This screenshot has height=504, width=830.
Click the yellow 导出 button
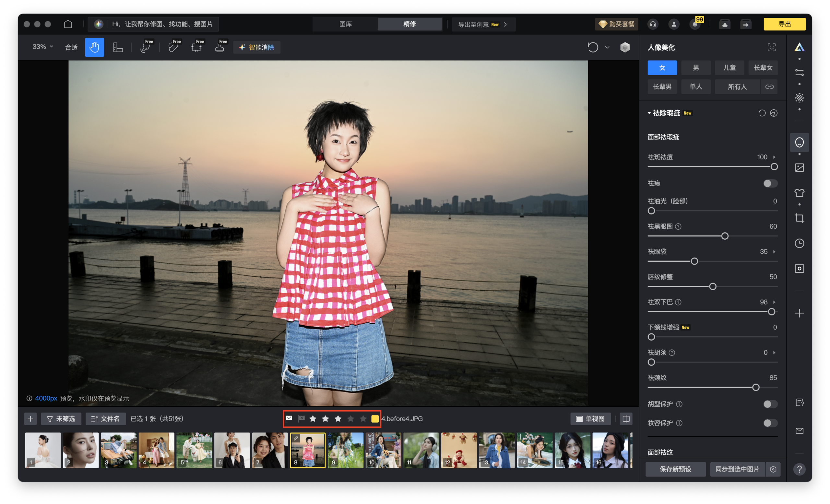(x=784, y=24)
